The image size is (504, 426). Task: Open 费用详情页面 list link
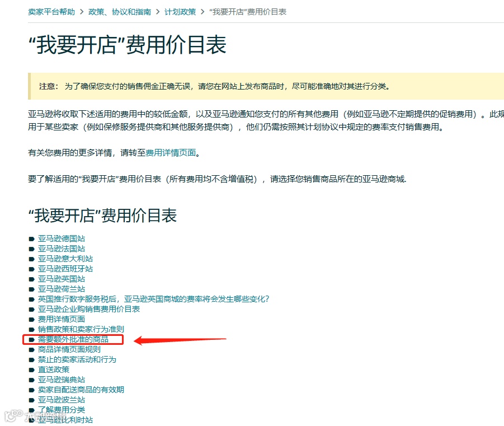click(62, 319)
